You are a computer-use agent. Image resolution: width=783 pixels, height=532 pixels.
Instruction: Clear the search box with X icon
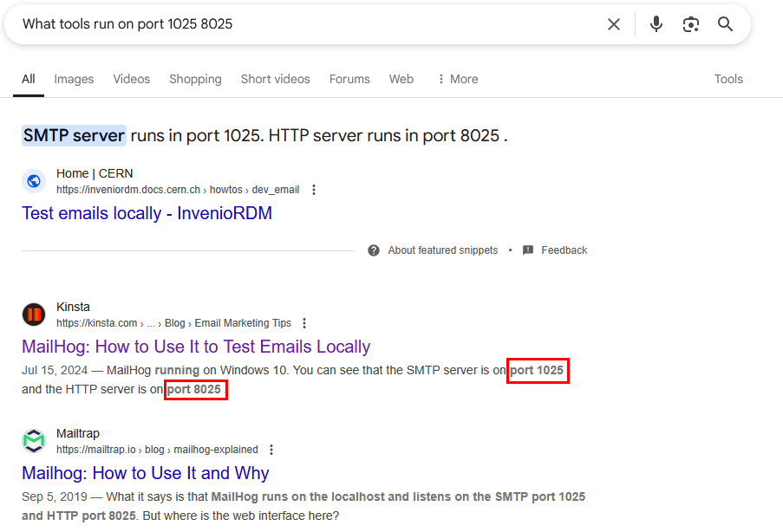pyautogui.click(x=614, y=24)
